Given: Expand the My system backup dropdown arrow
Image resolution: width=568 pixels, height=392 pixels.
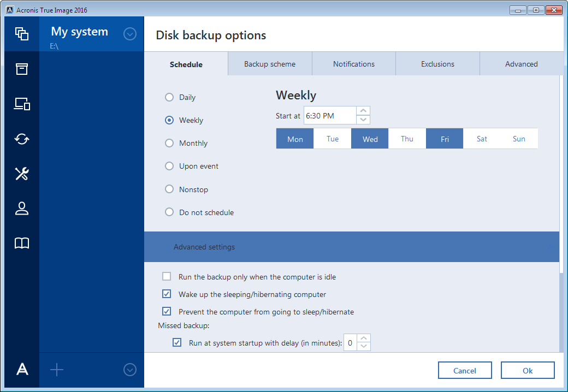Looking at the screenshot, I should pos(129,34).
